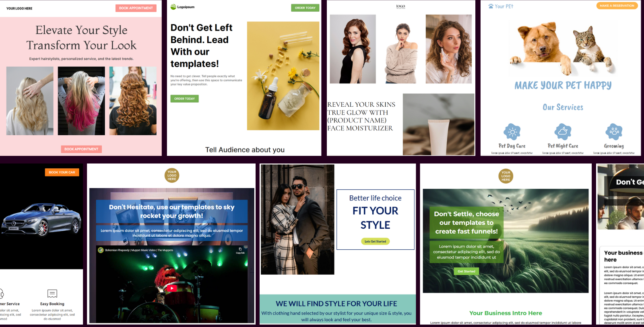This screenshot has height=327, width=644.
Task: Click the Book Your Car button
Action: point(62,172)
